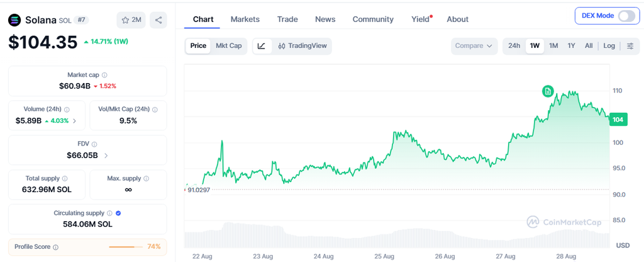Click the green news marker on chart

(548, 91)
